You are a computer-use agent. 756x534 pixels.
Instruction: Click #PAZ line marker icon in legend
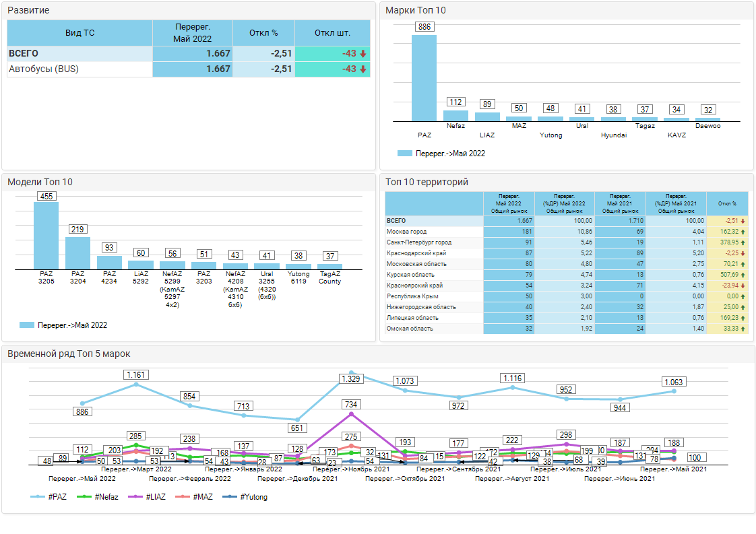(38, 497)
